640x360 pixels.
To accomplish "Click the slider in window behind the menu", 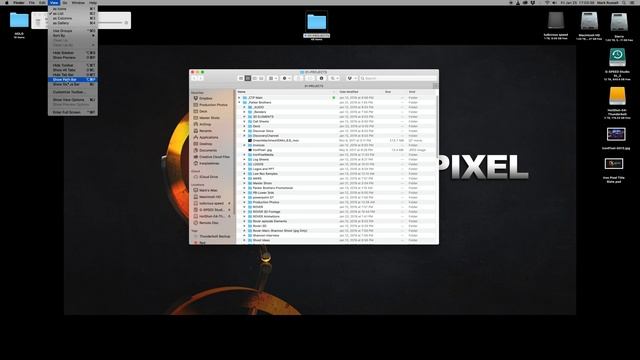I will coord(110,22).
